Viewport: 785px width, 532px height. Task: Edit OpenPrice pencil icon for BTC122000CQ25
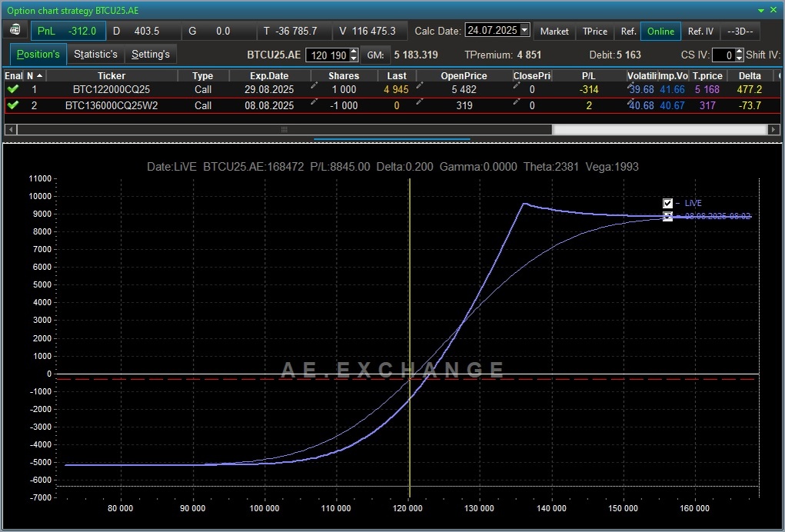pos(420,86)
